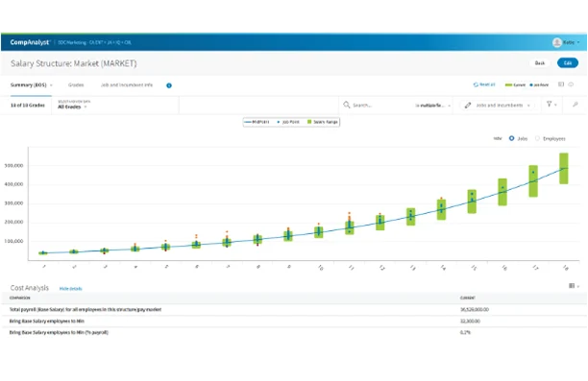Click the Cost Analysis heading
588x381 pixels.
pos(30,288)
